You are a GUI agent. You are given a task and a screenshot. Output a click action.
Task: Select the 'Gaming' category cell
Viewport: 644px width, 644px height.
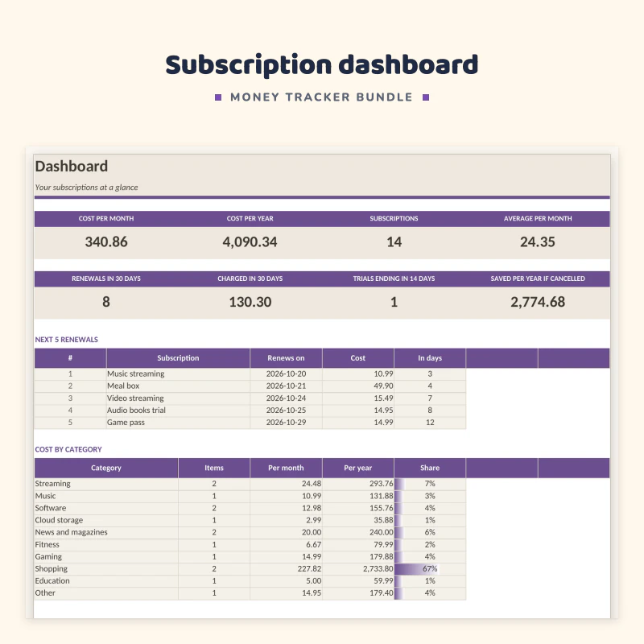pos(106,556)
